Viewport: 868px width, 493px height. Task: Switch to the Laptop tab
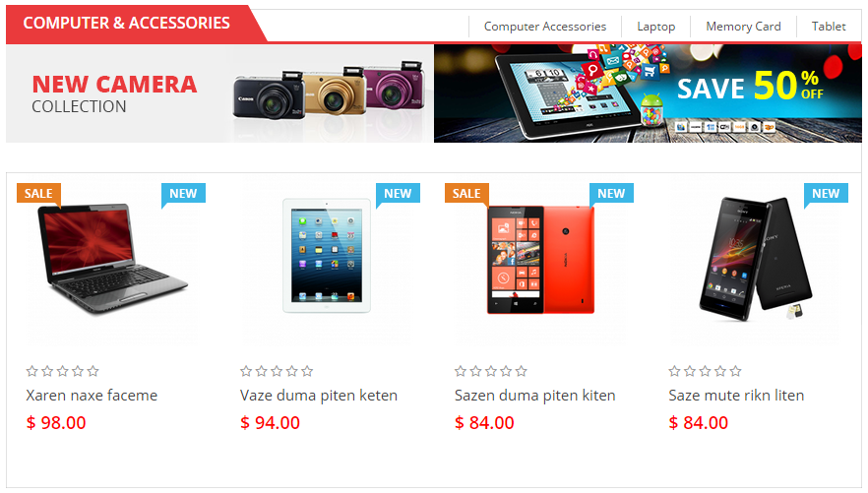pos(656,27)
